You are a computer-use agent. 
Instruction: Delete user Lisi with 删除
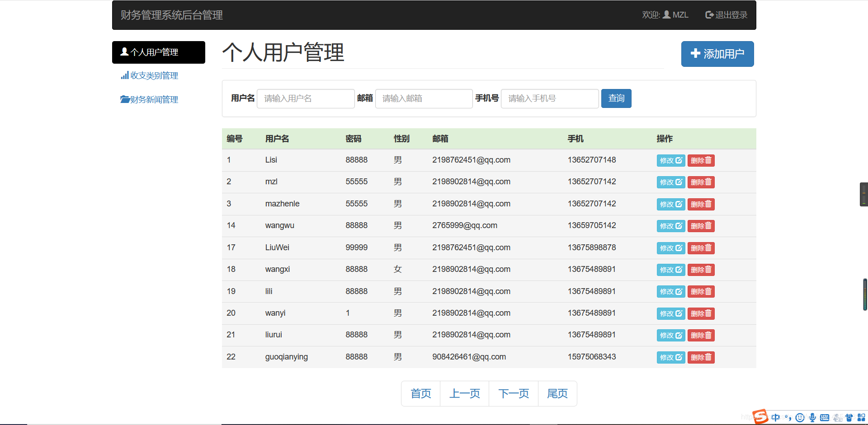click(x=701, y=160)
